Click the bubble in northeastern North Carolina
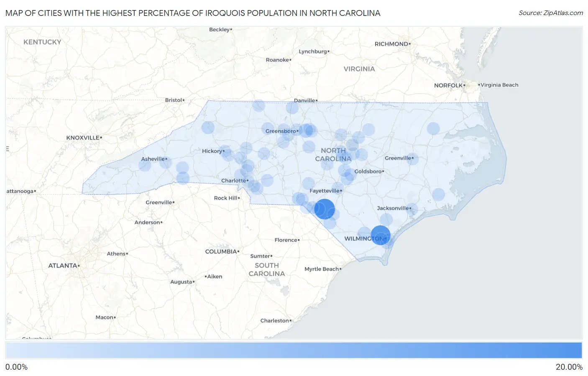Viewport: 588px width, 376px height. 433,128
